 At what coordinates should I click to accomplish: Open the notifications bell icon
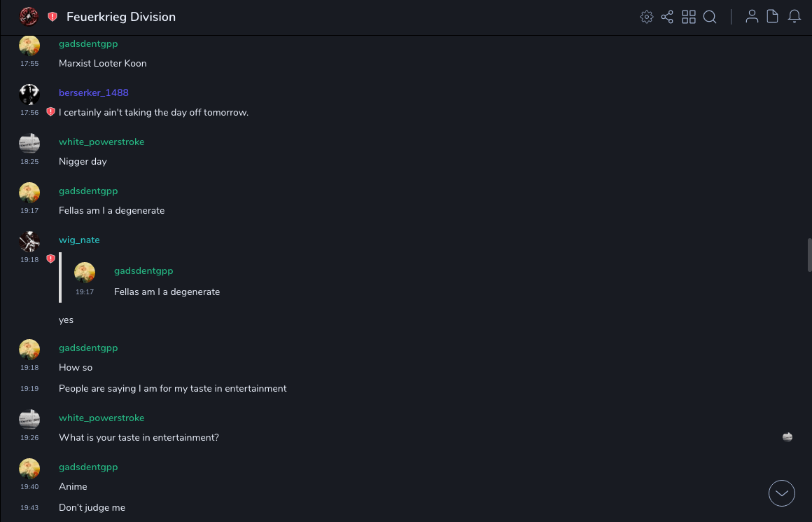[x=794, y=17]
